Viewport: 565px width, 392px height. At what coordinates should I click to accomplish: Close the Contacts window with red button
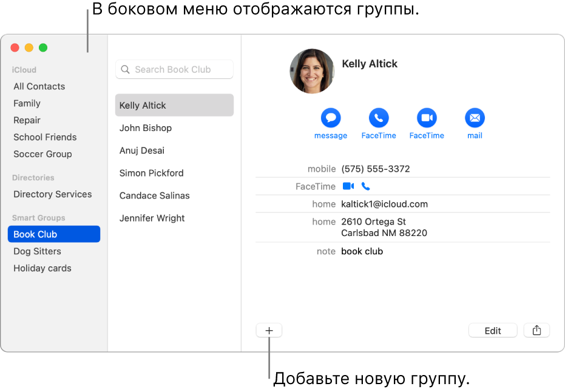click(15, 47)
